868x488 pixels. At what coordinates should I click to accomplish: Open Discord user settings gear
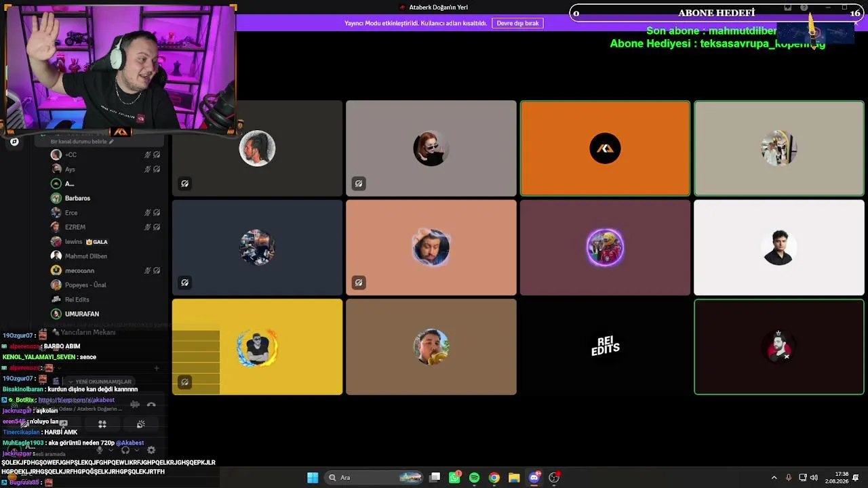point(151,450)
